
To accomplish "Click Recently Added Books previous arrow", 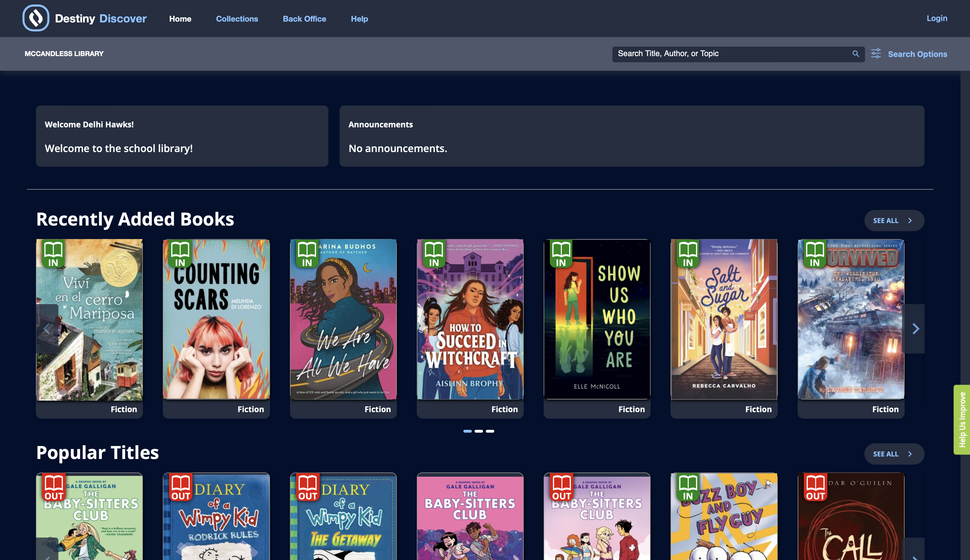I will click(47, 329).
